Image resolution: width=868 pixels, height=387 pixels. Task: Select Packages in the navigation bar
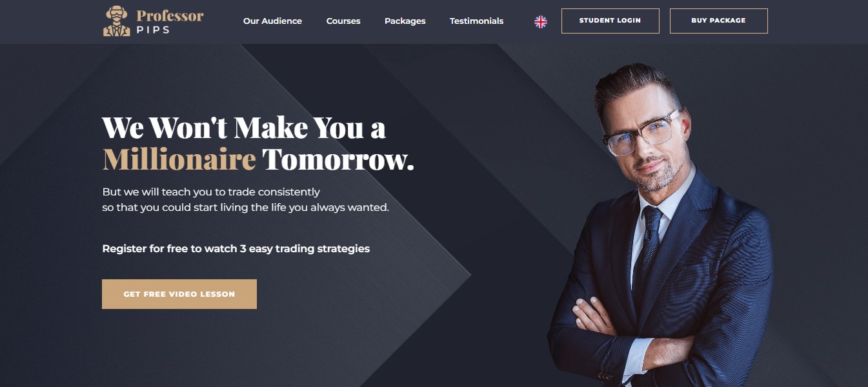pyautogui.click(x=405, y=21)
